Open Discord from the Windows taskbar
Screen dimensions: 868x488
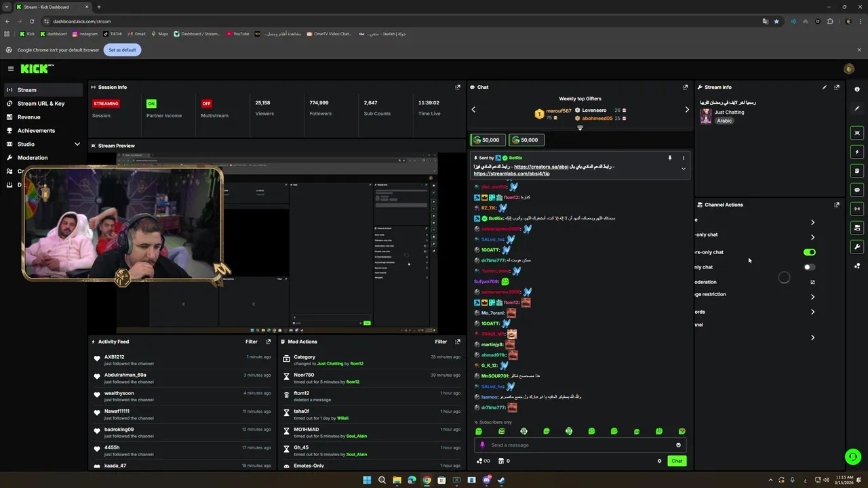tap(486, 480)
